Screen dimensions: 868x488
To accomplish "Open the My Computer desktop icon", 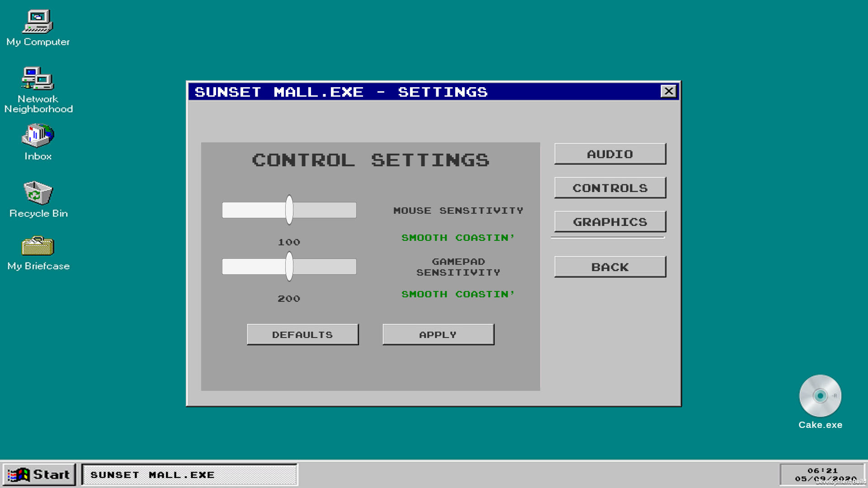I will [x=38, y=22].
